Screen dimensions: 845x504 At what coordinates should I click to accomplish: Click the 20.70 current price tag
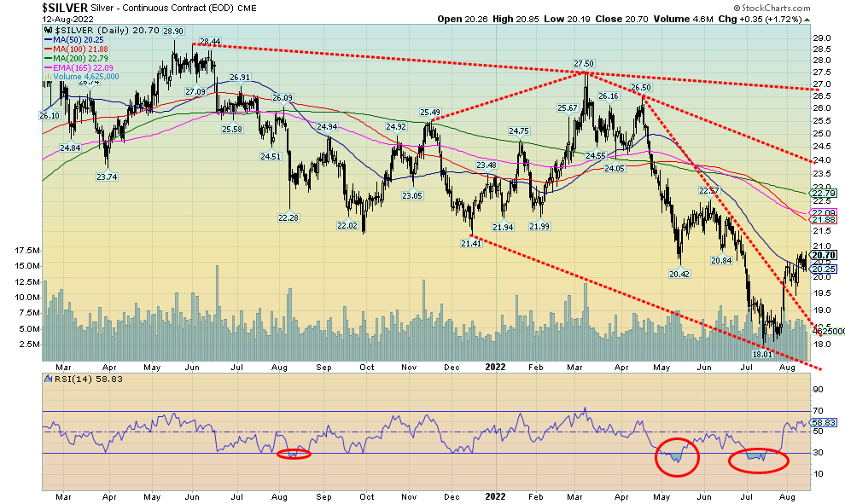point(823,255)
